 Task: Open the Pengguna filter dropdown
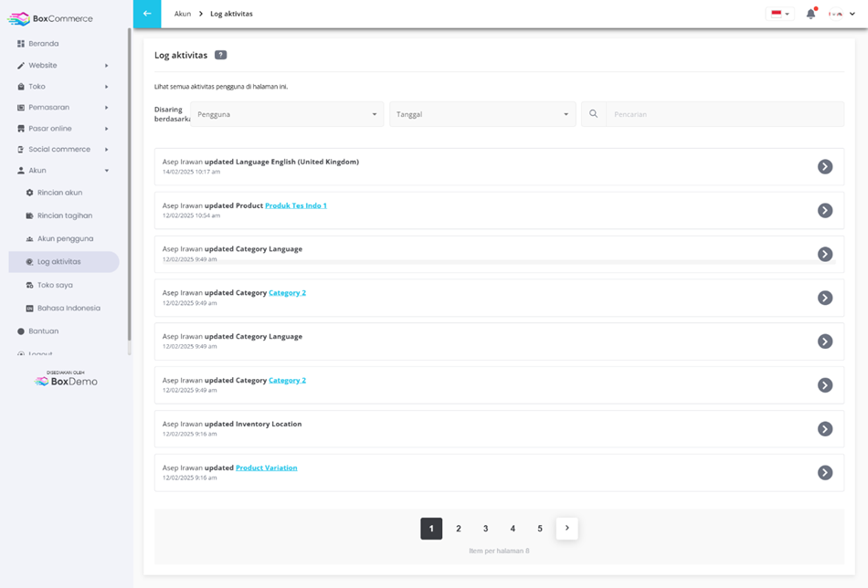(287, 114)
